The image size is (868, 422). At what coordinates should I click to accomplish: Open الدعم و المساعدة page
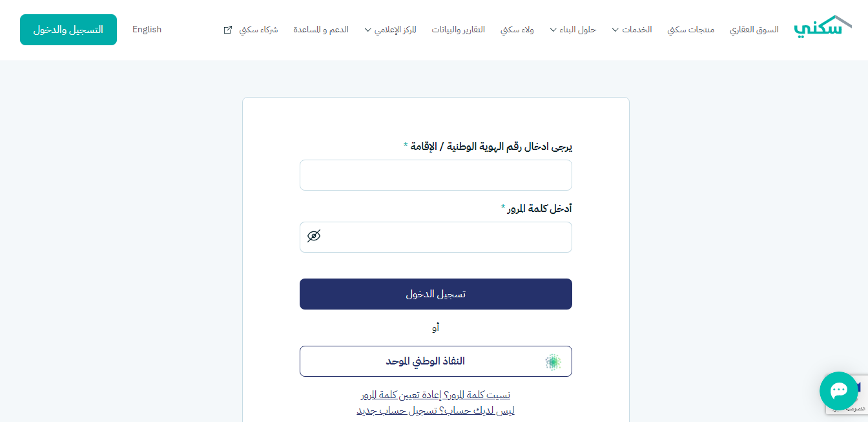[x=321, y=30]
